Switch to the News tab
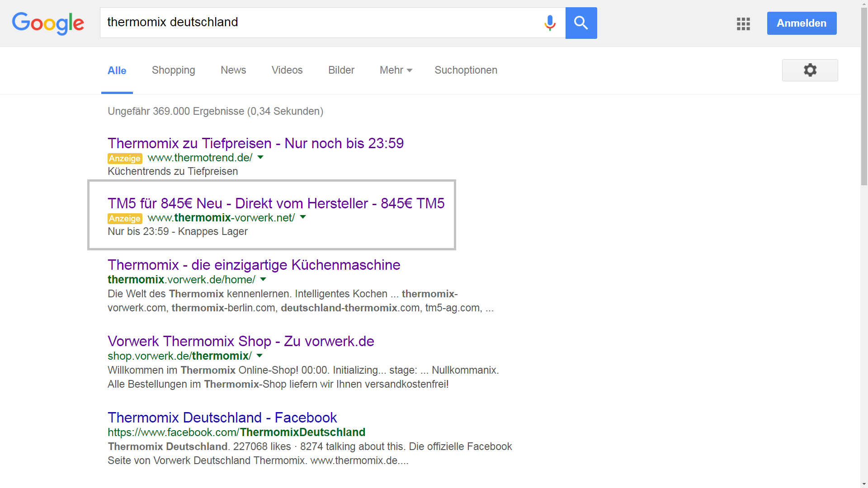The height and width of the screenshot is (488, 868). pos(233,70)
